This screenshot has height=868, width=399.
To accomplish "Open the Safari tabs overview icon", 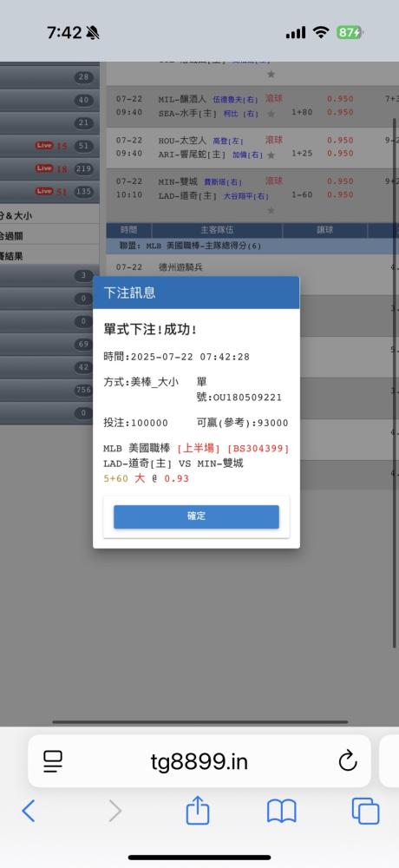I will (366, 812).
